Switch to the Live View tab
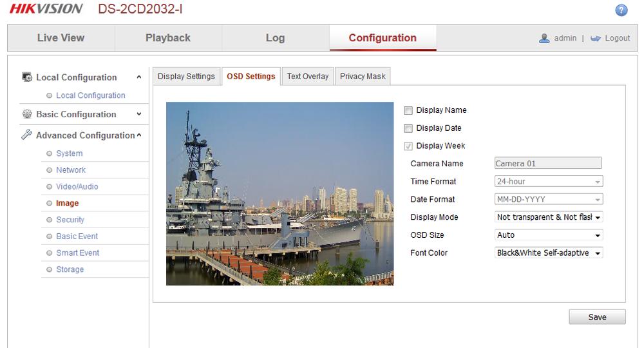This screenshot has width=644, height=348. (61, 38)
